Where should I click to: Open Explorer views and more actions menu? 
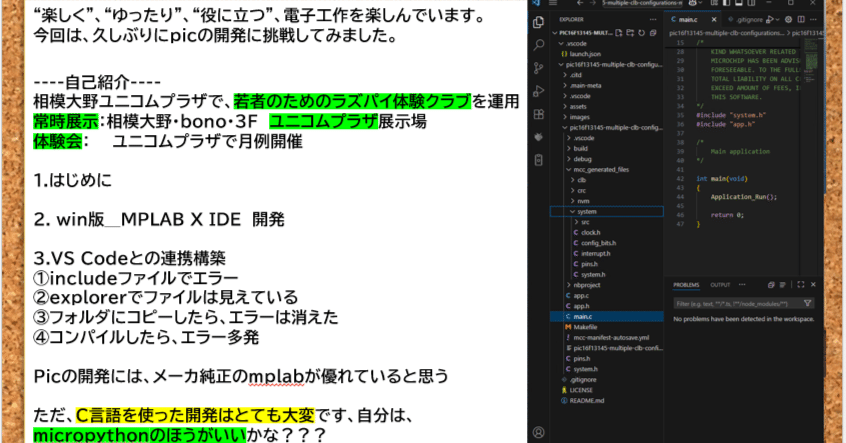(x=653, y=19)
